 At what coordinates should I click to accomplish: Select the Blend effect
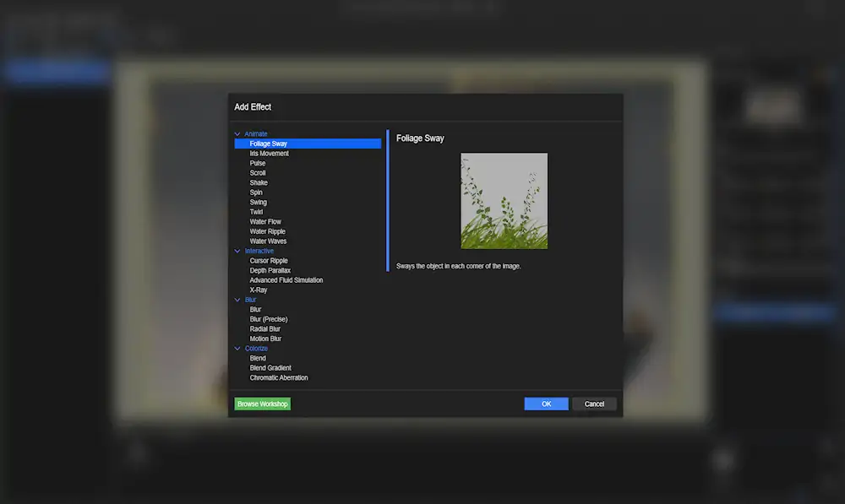(258, 358)
